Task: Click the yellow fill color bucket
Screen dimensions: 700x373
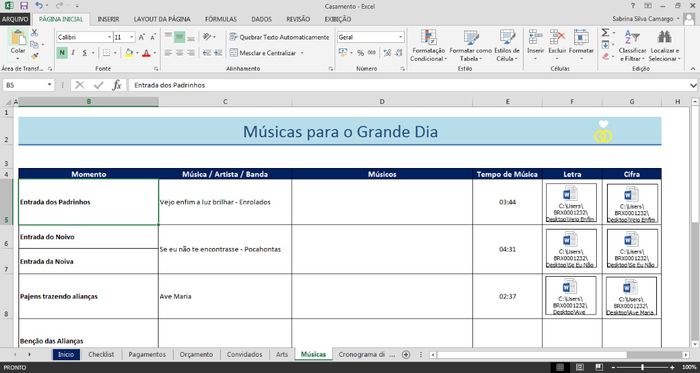Action: (x=129, y=53)
